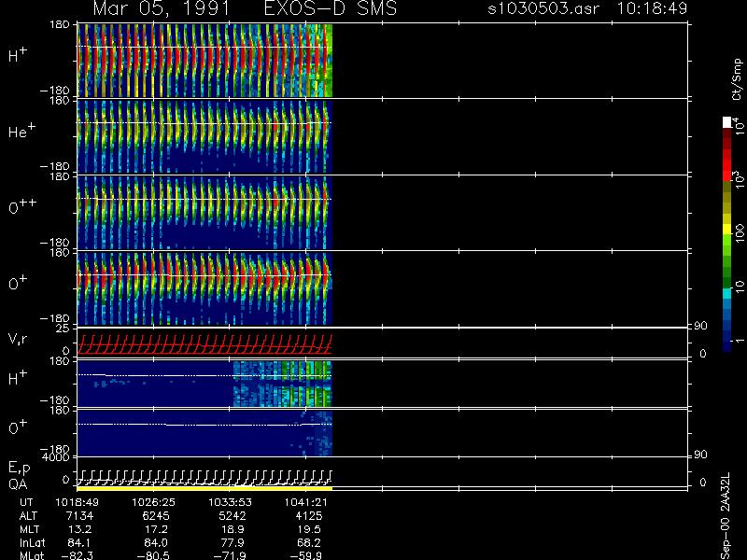747x560 pixels.
Task: Click ALT value '4125'
Action: pos(309,516)
